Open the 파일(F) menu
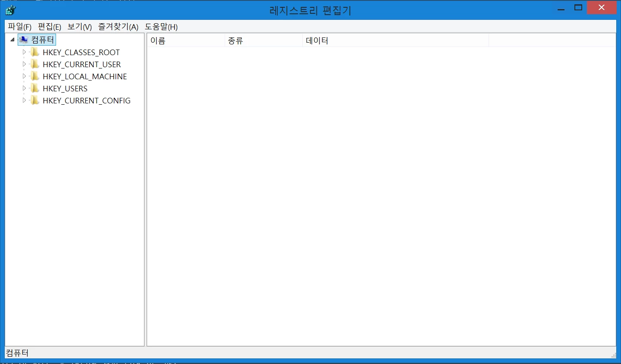Screen dimensions: 621x364 (x=19, y=27)
